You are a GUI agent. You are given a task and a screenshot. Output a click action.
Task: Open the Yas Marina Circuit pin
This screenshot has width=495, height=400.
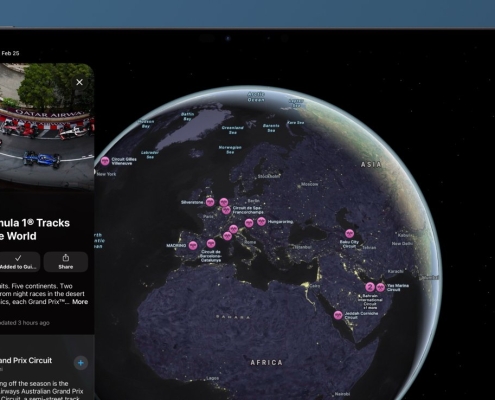[380, 287]
